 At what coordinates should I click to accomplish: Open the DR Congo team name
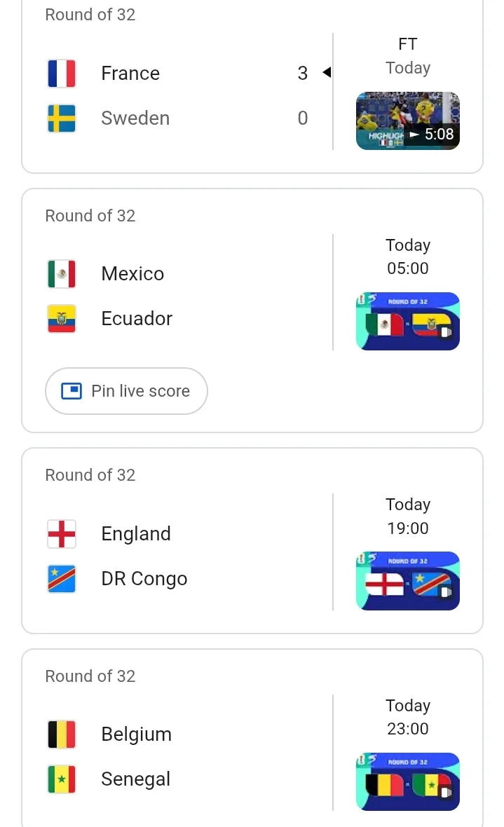coord(144,579)
